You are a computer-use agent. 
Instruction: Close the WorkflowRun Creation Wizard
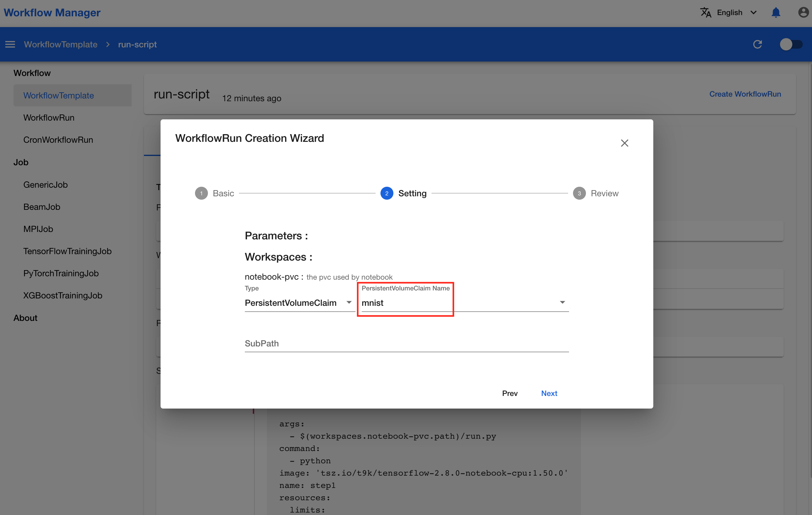click(x=624, y=143)
